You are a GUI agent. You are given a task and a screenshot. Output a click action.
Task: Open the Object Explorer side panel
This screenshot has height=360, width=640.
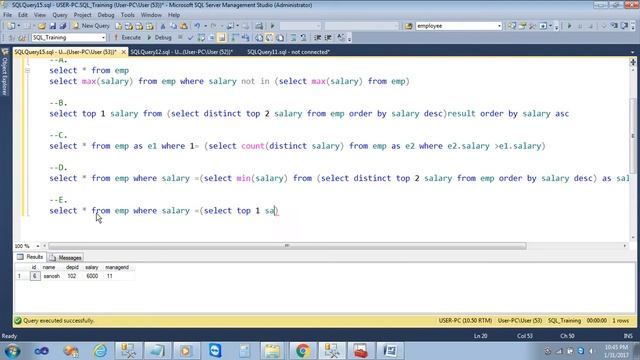pyautogui.click(x=5, y=73)
